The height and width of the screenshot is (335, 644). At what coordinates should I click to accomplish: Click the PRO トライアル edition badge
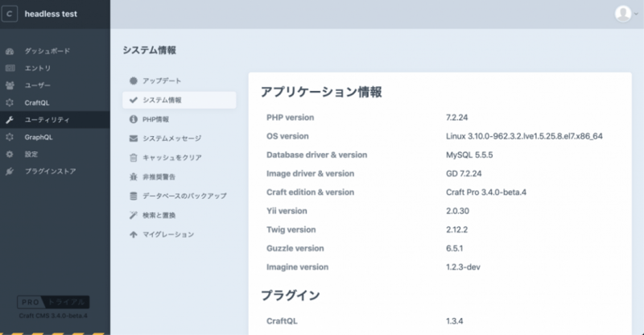click(53, 303)
